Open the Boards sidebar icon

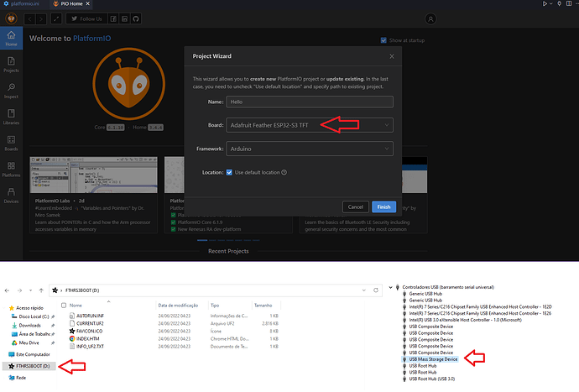coord(11,143)
